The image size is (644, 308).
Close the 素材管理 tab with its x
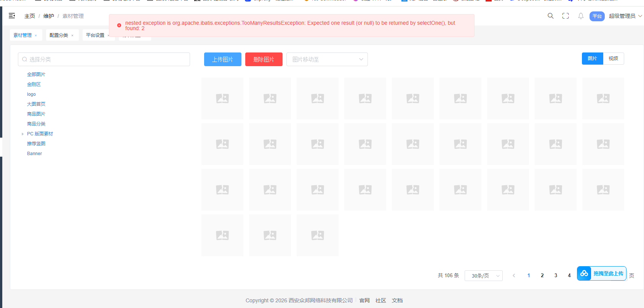pos(36,35)
